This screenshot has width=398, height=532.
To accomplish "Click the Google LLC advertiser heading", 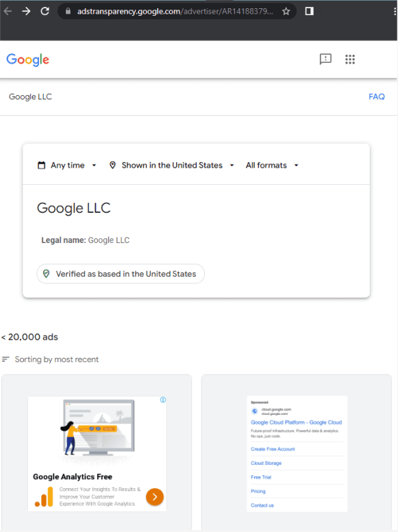I will pos(74,208).
